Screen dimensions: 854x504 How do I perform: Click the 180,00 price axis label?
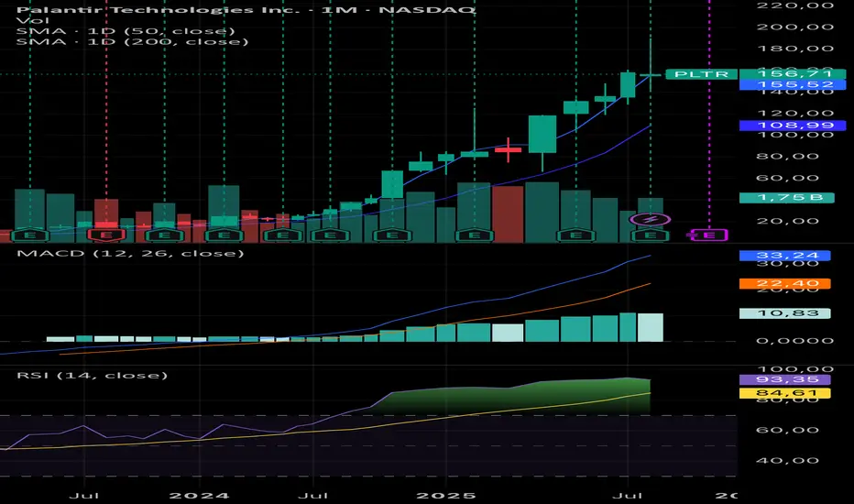coord(795,49)
